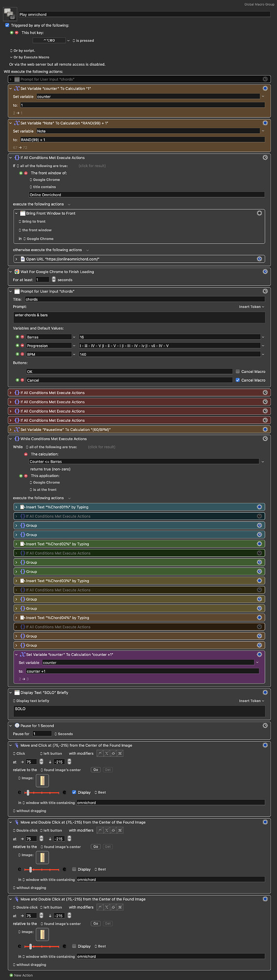Click the Chrome icon in Wait For Chrome action
Screen dimensions: 277x980
pos(17,271)
